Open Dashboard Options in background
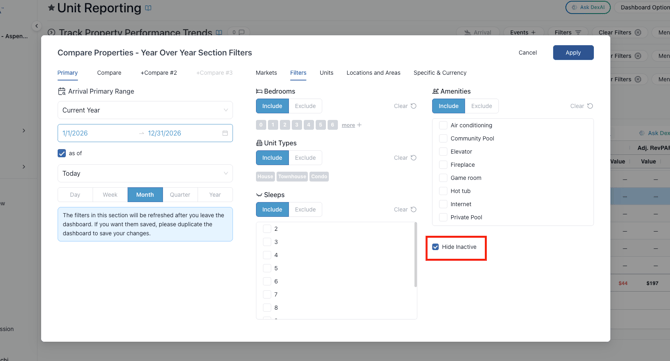 [643, 7]
